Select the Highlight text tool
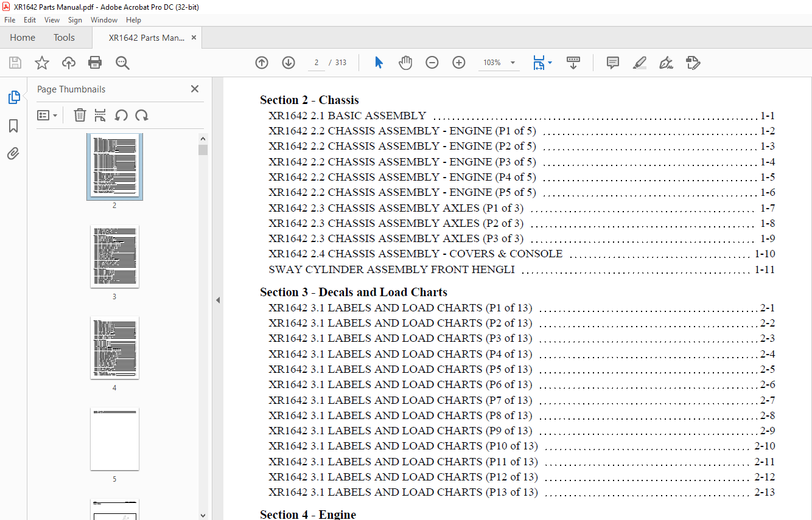Viewport: 812px width, 520px height. [639, 63]
